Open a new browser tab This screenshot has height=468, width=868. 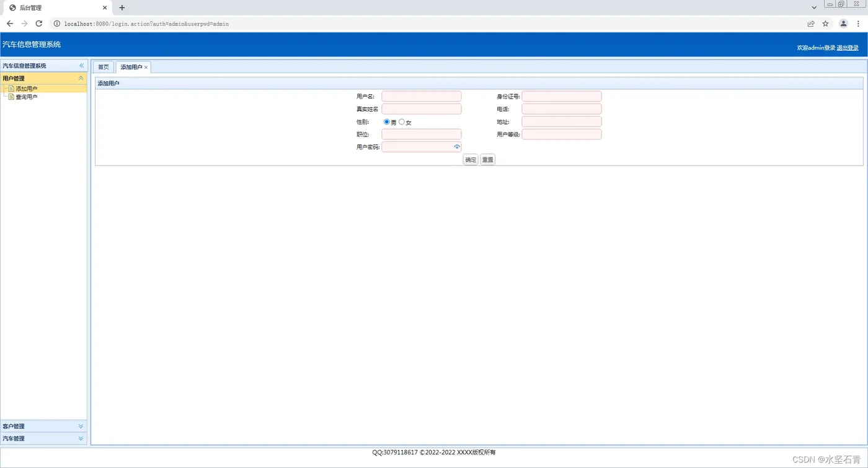pos(122,8)
